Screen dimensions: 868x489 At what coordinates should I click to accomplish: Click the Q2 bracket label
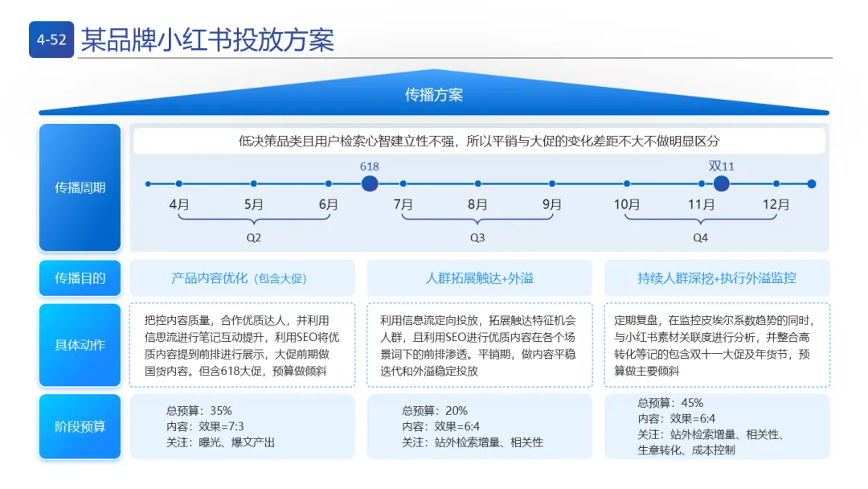pos(255,237)
